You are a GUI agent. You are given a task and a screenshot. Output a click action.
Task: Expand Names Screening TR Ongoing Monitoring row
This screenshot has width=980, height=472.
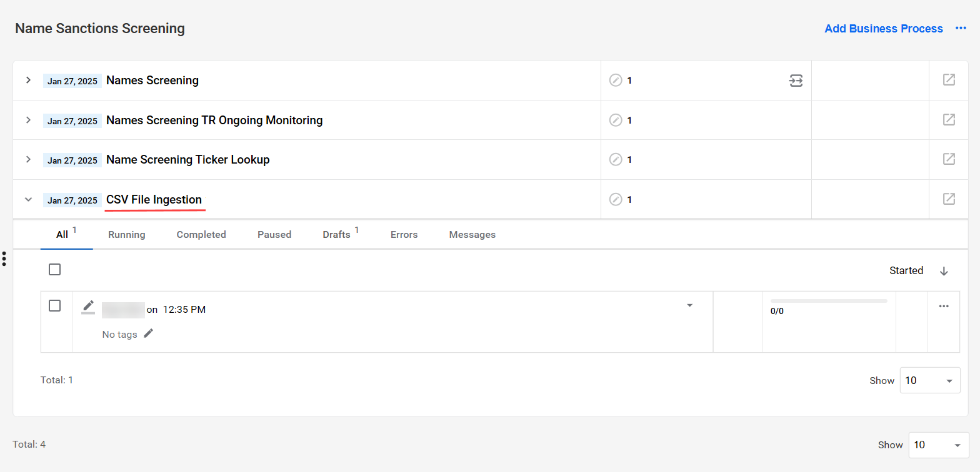28,120
